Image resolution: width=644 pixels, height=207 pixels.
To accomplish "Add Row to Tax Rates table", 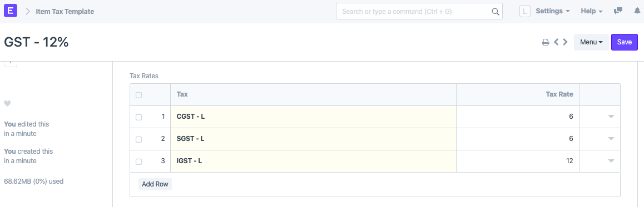I will (x=155, y=184).
